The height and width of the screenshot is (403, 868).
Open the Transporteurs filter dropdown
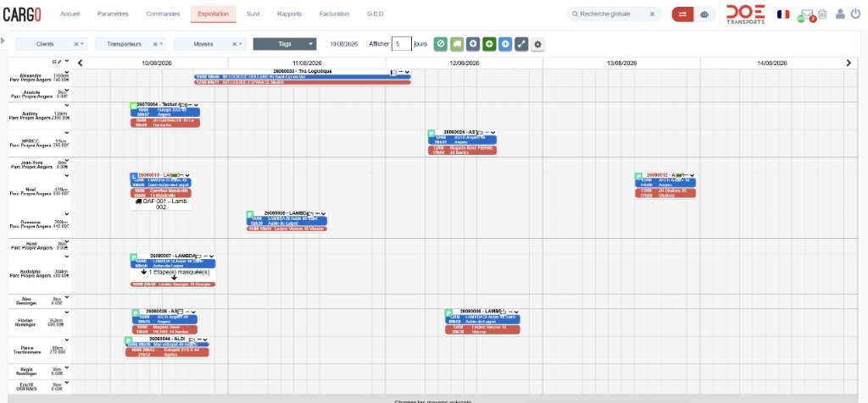[x=130, y=44]
